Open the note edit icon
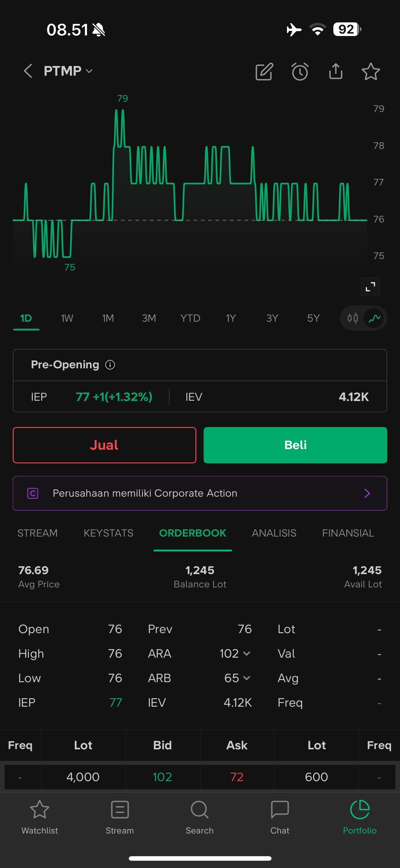This screenshot has height=868, width=400. tap(264, 71)
